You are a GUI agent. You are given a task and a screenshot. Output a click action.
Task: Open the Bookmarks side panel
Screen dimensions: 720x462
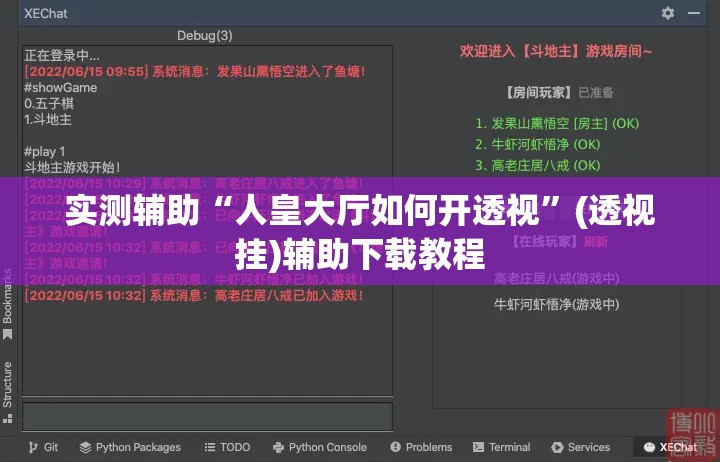pos(7,304)
